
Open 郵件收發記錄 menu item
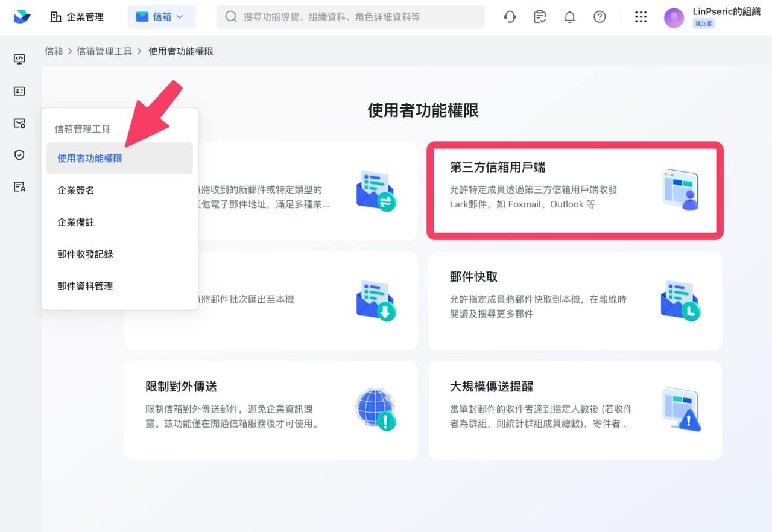(x=85, y=255)
